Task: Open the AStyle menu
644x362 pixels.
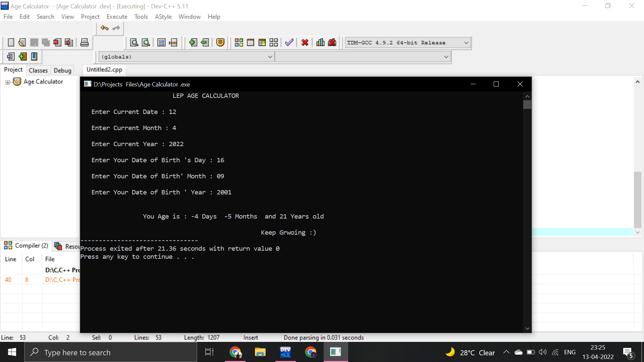Action: [163, 16]
